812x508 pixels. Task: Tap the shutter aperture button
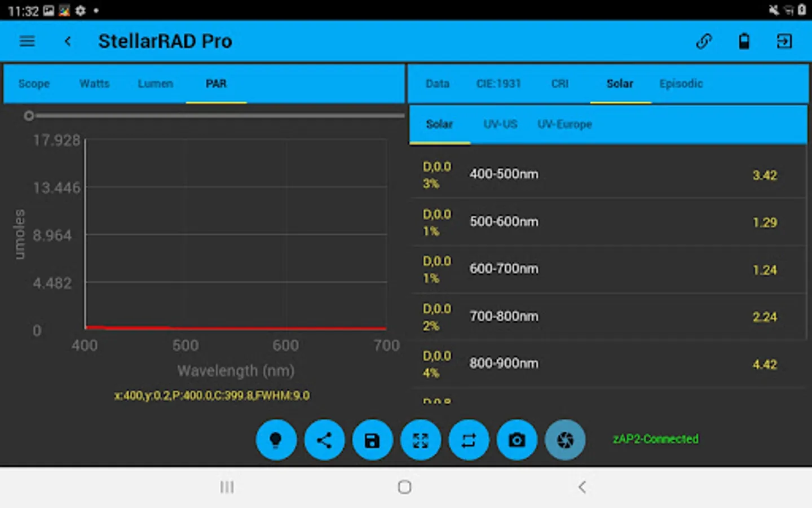565,440
